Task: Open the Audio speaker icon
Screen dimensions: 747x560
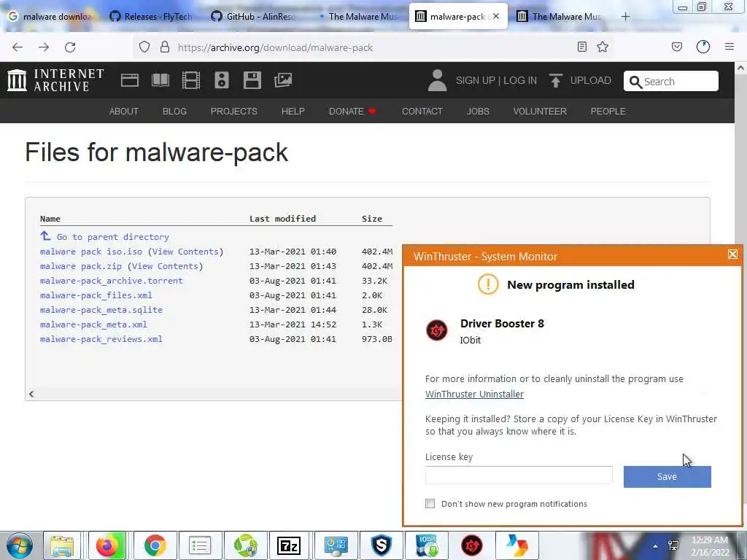Action: (222, 80)
